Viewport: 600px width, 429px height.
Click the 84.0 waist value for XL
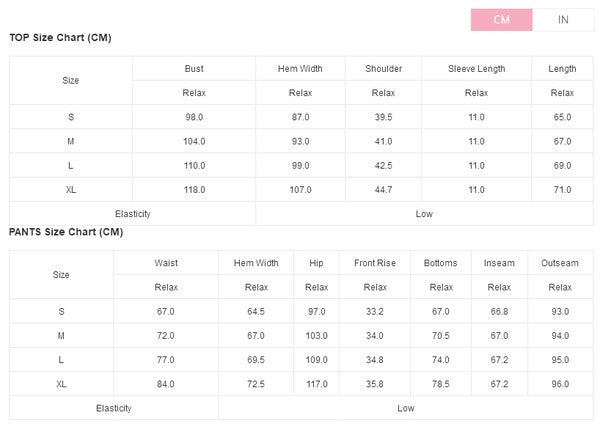(166, 384)
